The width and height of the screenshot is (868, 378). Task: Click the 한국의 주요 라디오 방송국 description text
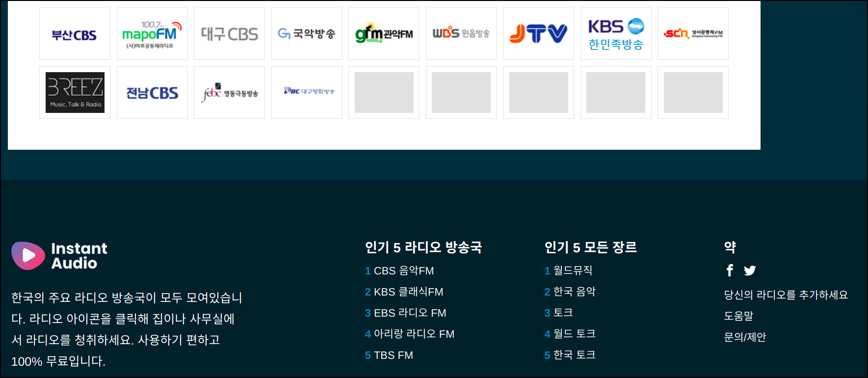point(127,329)
